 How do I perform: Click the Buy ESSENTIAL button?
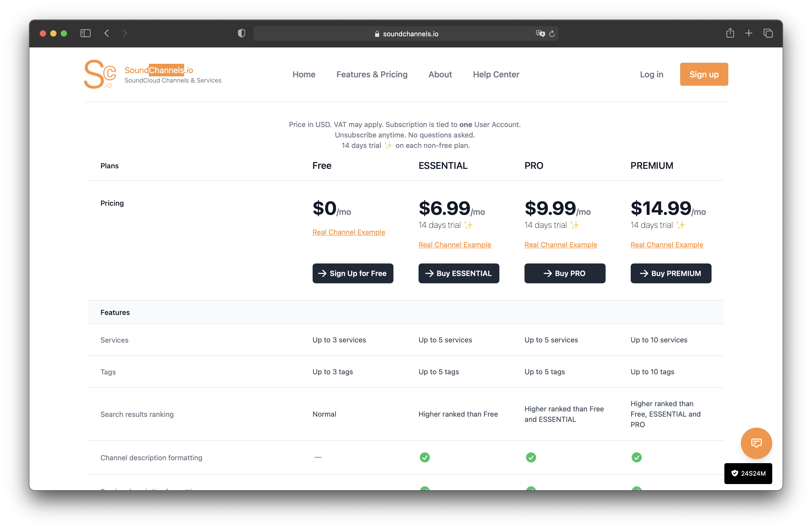459,273
